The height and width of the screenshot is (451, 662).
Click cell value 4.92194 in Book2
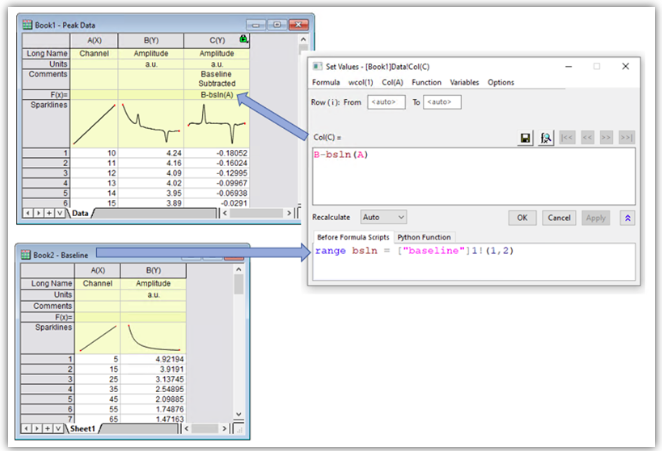[153, 359]
